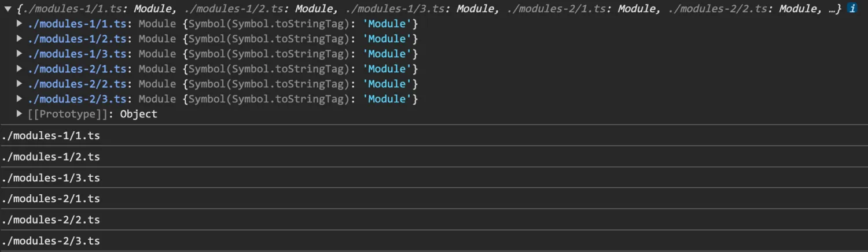Click the ./modules-1/3.ts log message
The image size is (868, 252).
[x=51, y=177]
